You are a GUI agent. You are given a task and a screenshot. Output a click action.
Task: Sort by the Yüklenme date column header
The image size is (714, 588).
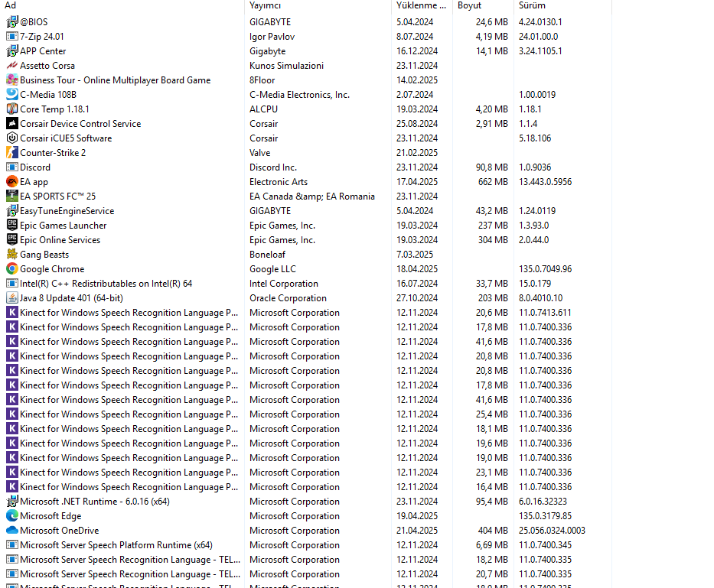[x=421, y=5]
